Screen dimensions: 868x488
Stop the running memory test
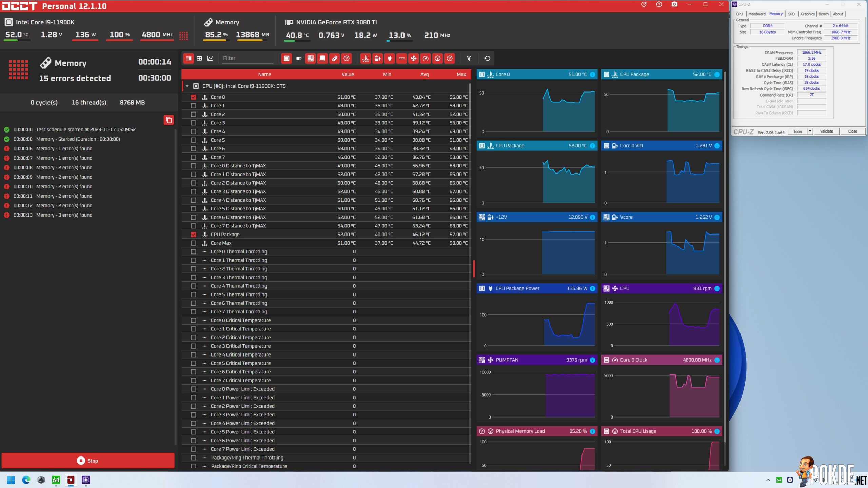pos(88,461)
